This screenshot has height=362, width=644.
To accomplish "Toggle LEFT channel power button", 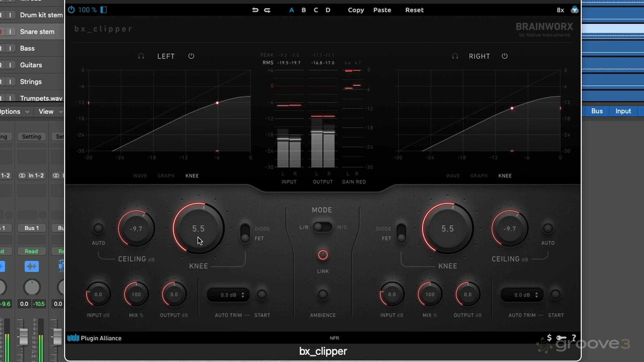I will tap(191, 56).
